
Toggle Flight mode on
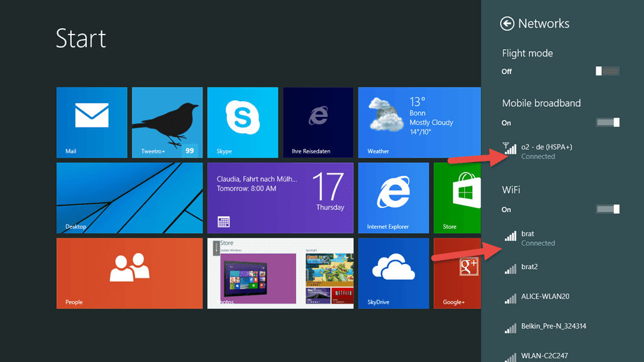[x=608, y=71]
